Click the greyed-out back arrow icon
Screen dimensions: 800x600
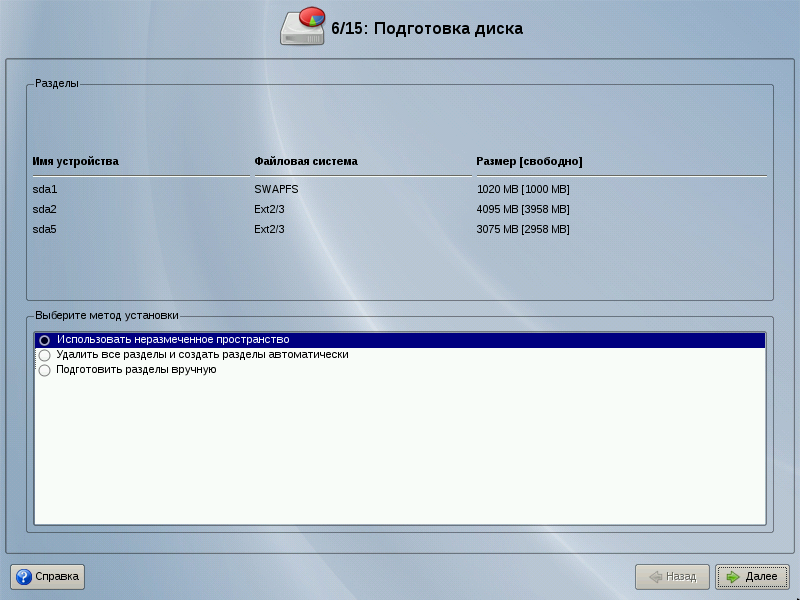coord(655,577)
